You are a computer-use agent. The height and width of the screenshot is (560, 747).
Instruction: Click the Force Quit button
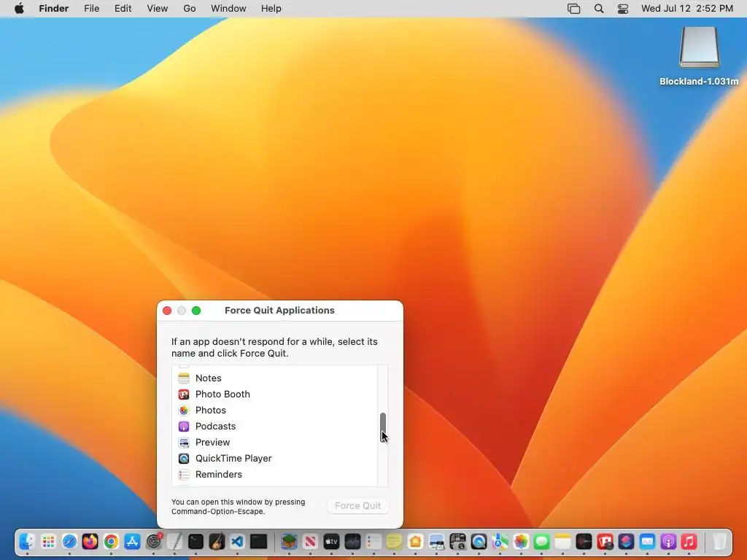(357, 506)
